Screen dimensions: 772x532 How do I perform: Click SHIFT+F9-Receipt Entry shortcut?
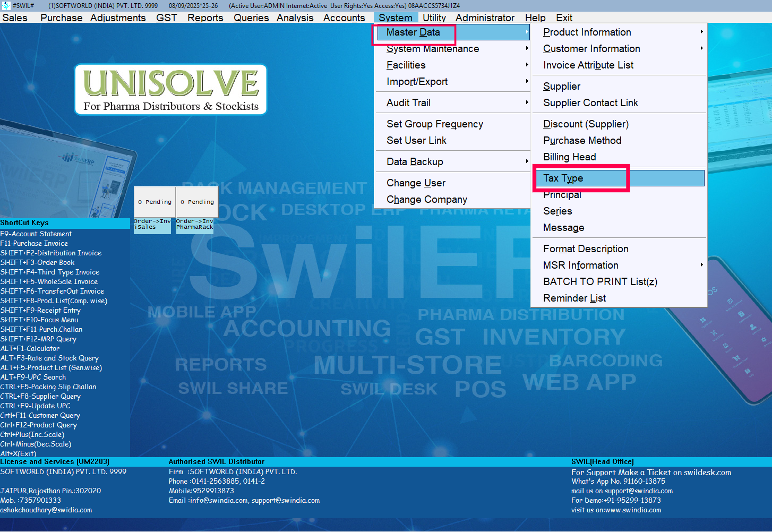click(x=40, y=311)
